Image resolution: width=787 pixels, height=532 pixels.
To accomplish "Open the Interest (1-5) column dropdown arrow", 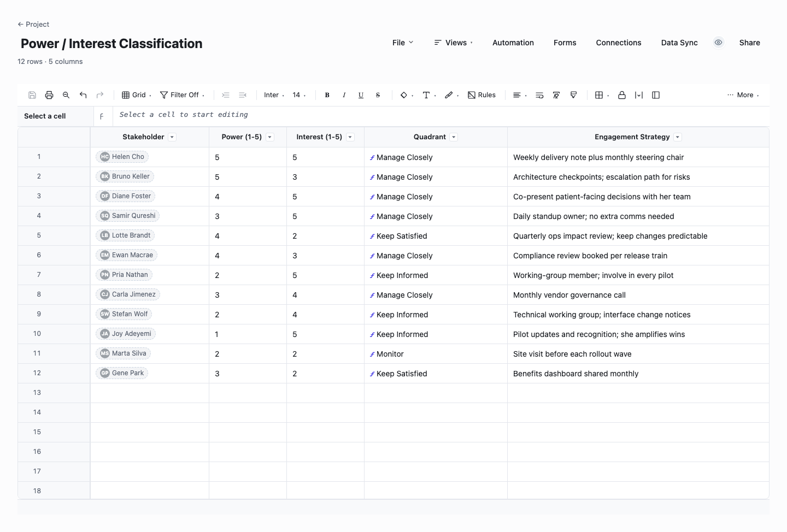I will coord(350,137).
